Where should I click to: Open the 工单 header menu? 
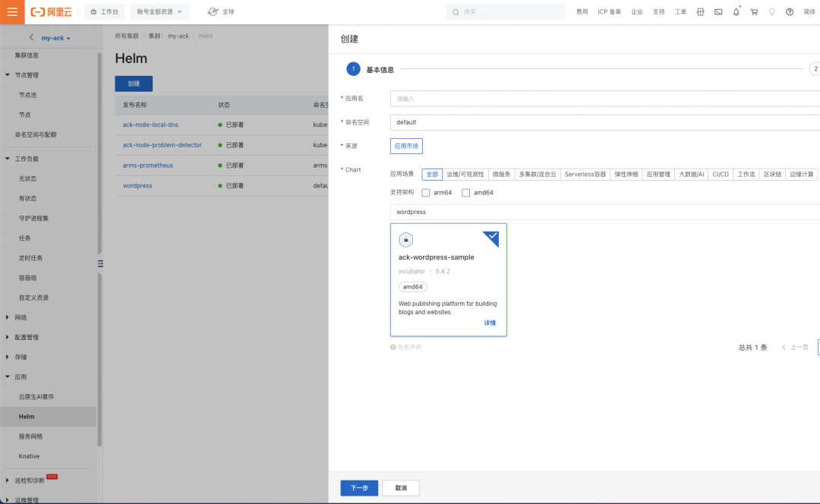(680, 11)
